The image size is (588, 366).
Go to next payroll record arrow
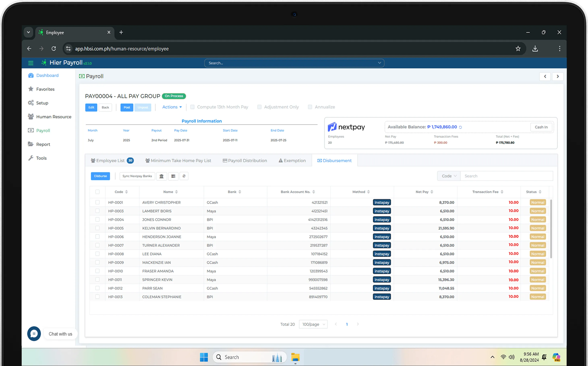point(558,77)
